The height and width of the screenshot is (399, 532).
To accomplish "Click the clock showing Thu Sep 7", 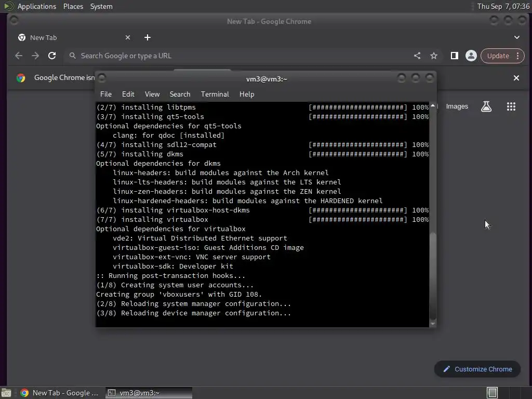I will pyautogui.click(x=503, y=6).
